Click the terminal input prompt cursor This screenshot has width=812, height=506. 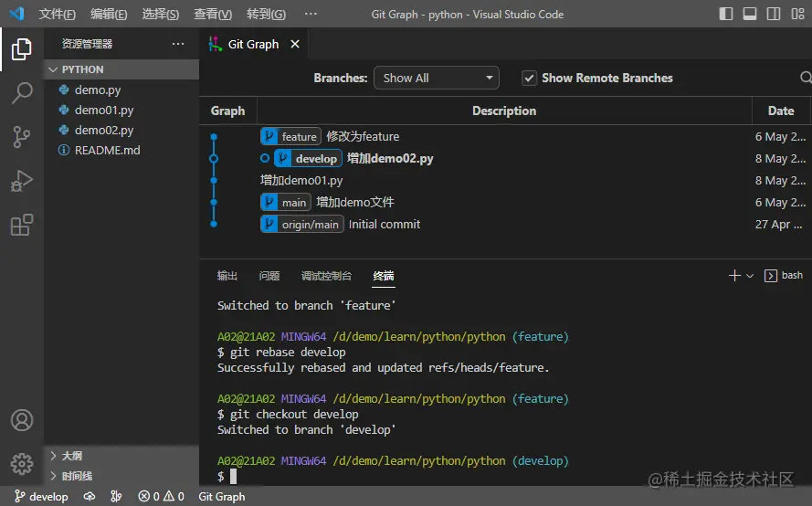point(233,477)
